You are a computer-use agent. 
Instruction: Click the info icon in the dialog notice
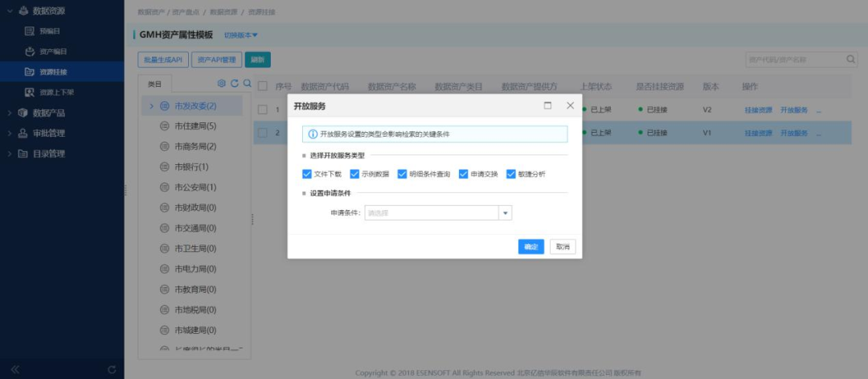coord(313,134)
